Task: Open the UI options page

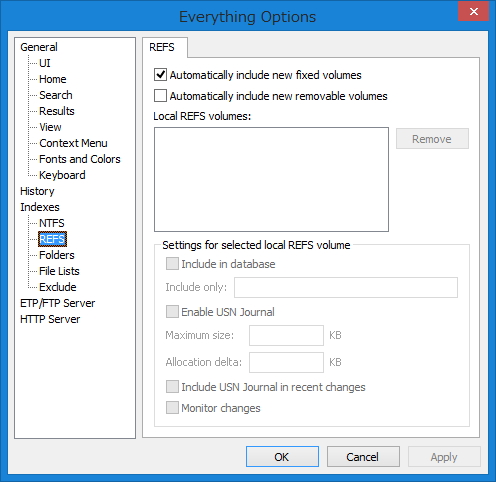Action: [x=45, y=63]
